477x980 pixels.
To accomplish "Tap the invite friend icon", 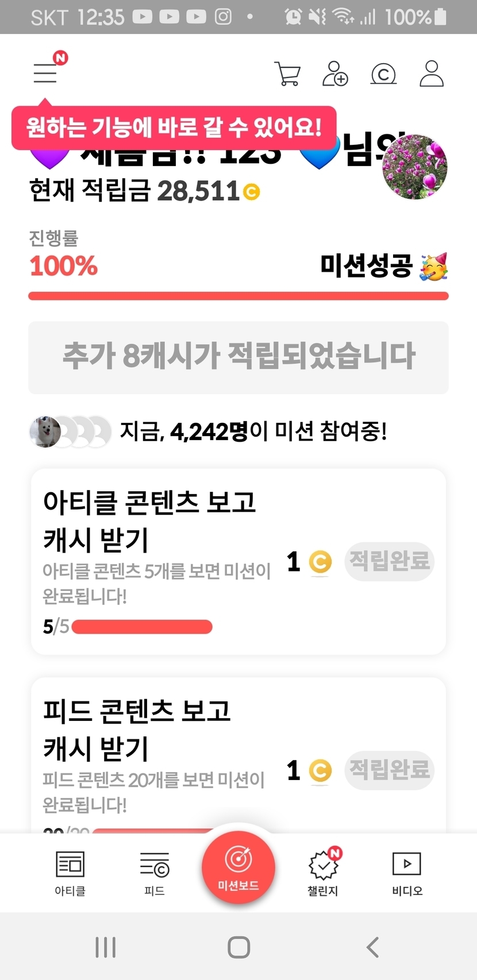I will pyautogui.click(x=335, y=74).
